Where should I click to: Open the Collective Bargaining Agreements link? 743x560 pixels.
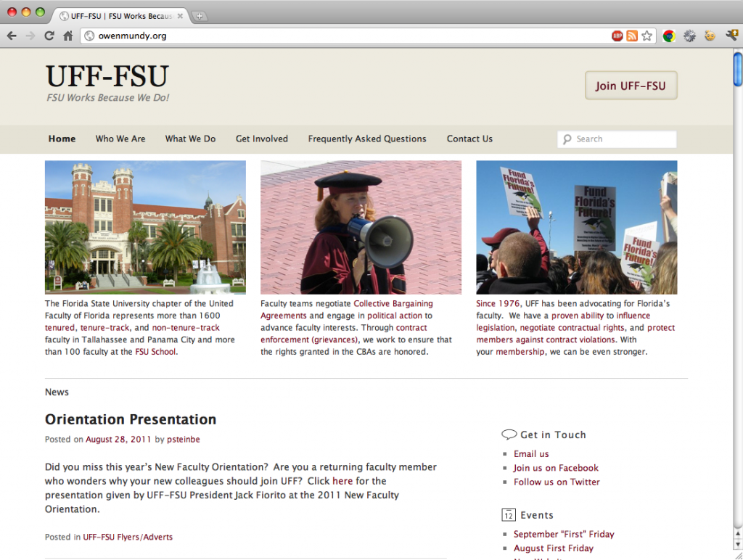393,304
